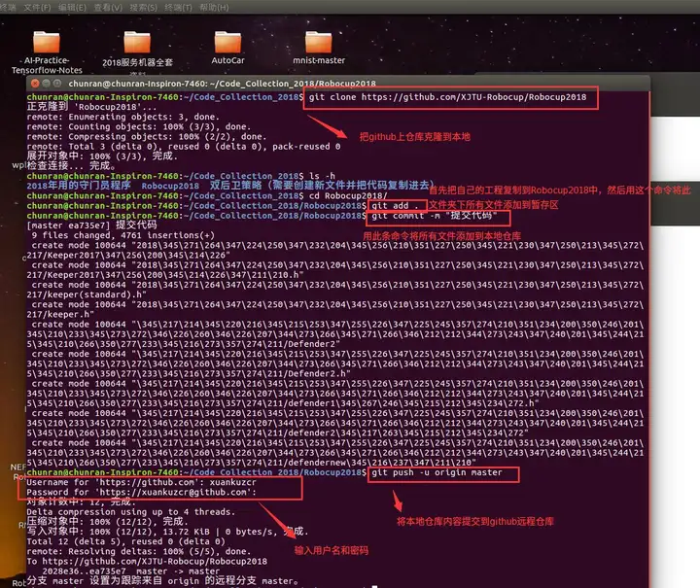Viewport: 700px width, 588px height.
Task: Select the AI-Practice-Tensorflow-Notes desktop folder
Action: (47, 52)
